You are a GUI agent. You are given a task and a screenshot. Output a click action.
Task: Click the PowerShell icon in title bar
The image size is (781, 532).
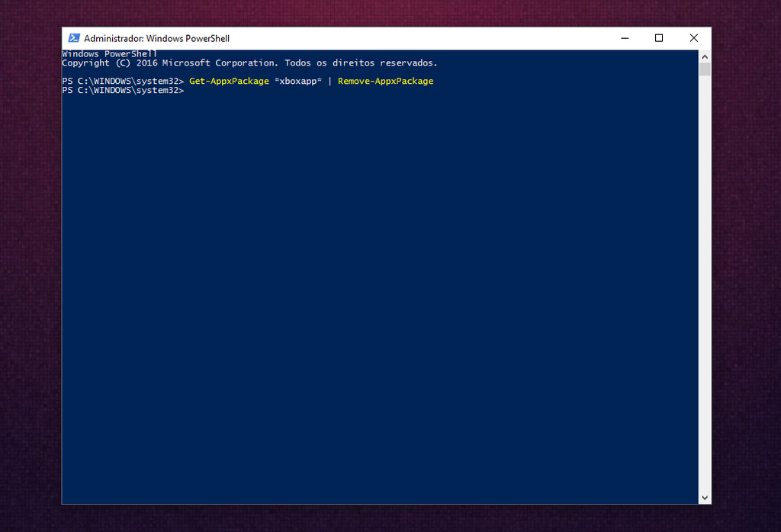74,38
